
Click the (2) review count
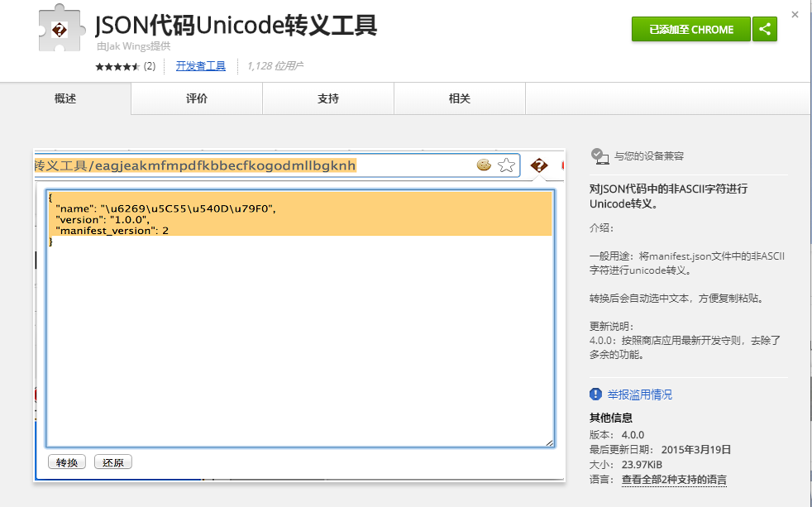(150, 66)
